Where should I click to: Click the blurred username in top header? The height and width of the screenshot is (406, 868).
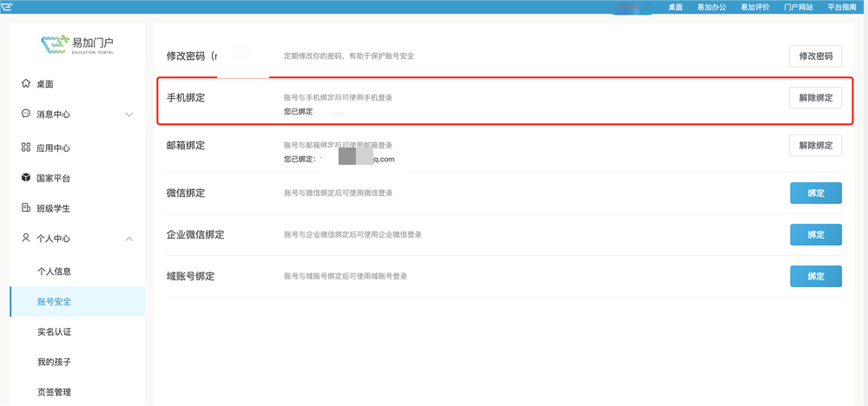tap(631, 7)
